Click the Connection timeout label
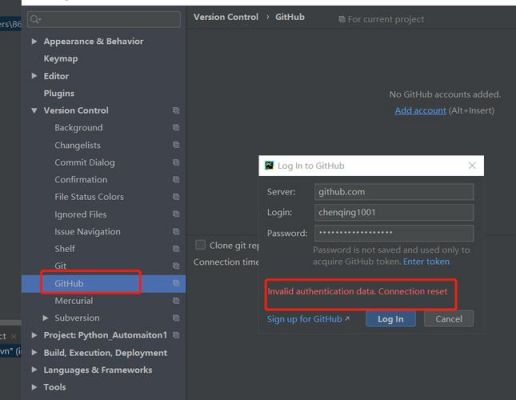This screenshot has width=516, height=400. 226,262
